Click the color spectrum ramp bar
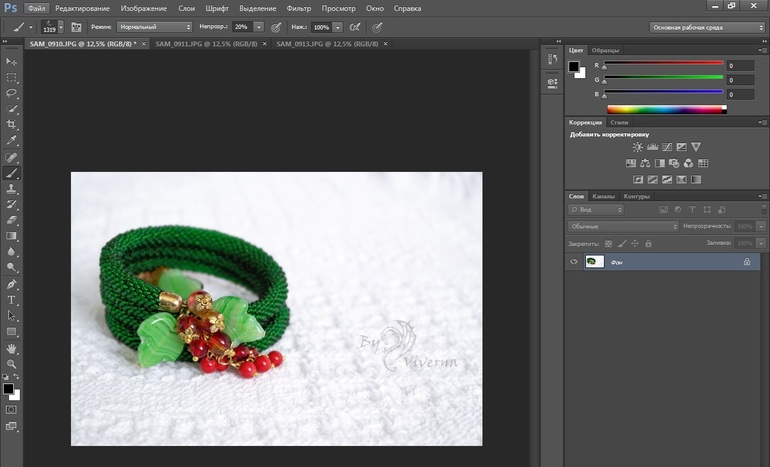 667,108
